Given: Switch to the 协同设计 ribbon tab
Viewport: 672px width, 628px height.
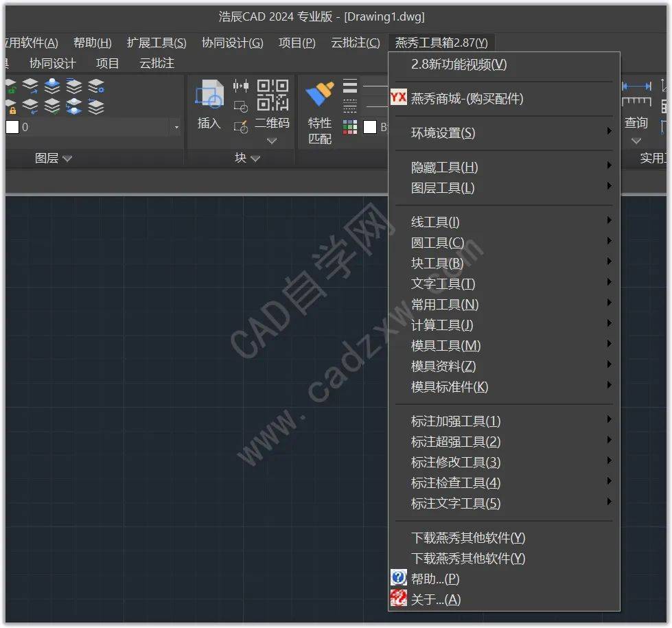Looking at the screenshot, I should (x=52, y=63).
